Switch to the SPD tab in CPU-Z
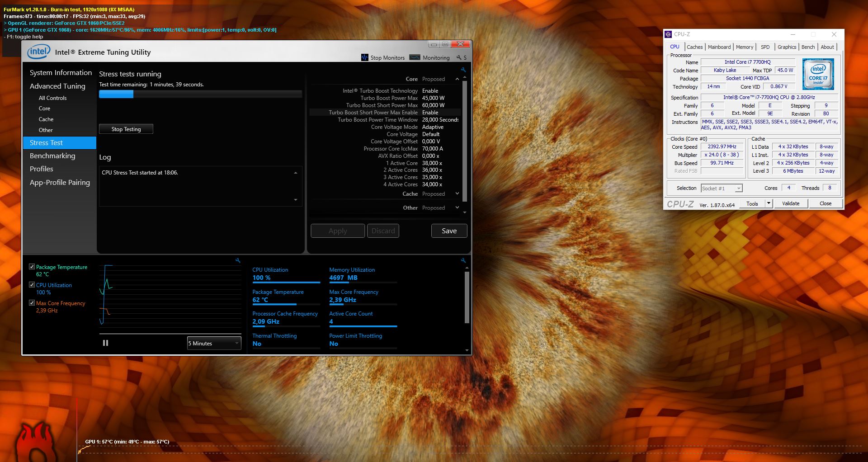 click(765, 47)
